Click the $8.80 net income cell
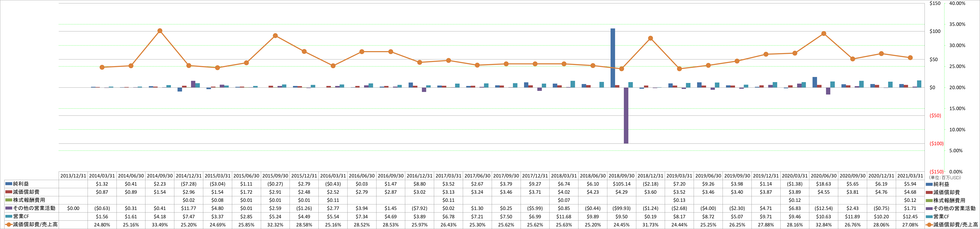This screenshot has width=980, height=229. (x=419, y=184)
